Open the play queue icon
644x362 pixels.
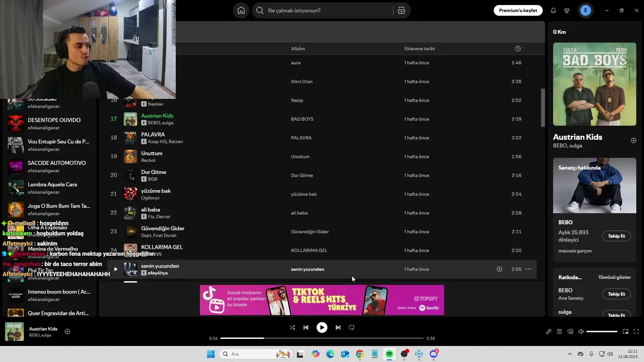(559, 332)
